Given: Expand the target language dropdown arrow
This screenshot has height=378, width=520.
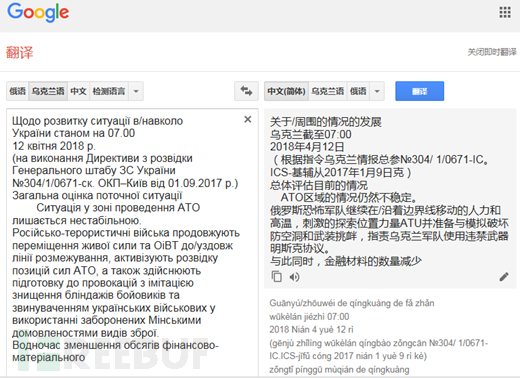Looking at the screenshot, I should 377,91.
